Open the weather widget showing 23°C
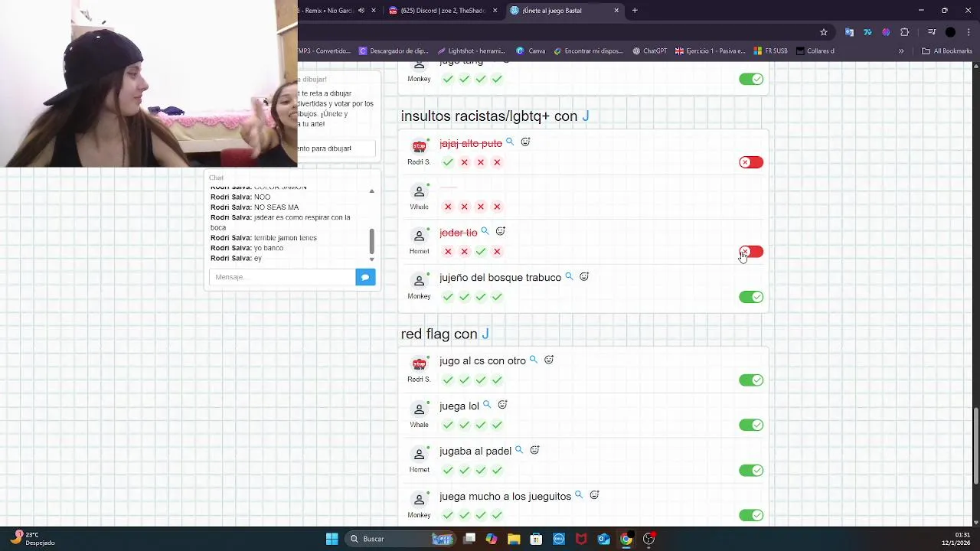Screen dimensions: 980x551 click(x=32, y=539)
